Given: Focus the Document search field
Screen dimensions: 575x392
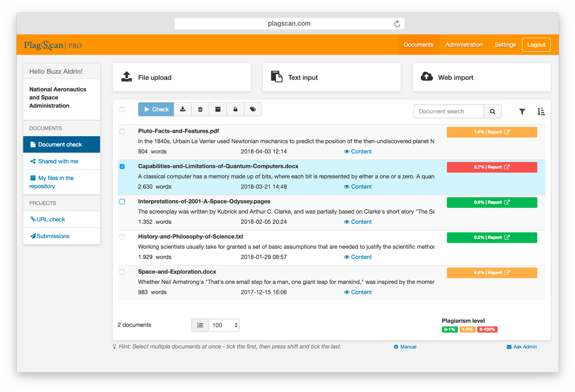Looking at the screenshot, I should 448,111.
